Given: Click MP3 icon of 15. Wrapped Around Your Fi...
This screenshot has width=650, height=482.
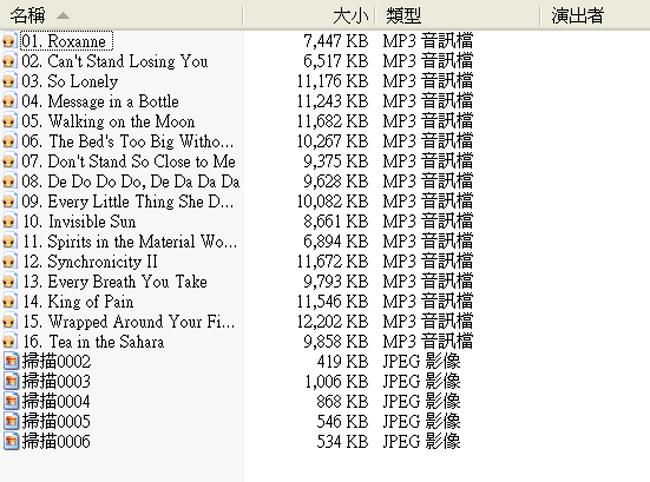Looking at the screenshot, I should pyautogui.click(x=10, y=322).
